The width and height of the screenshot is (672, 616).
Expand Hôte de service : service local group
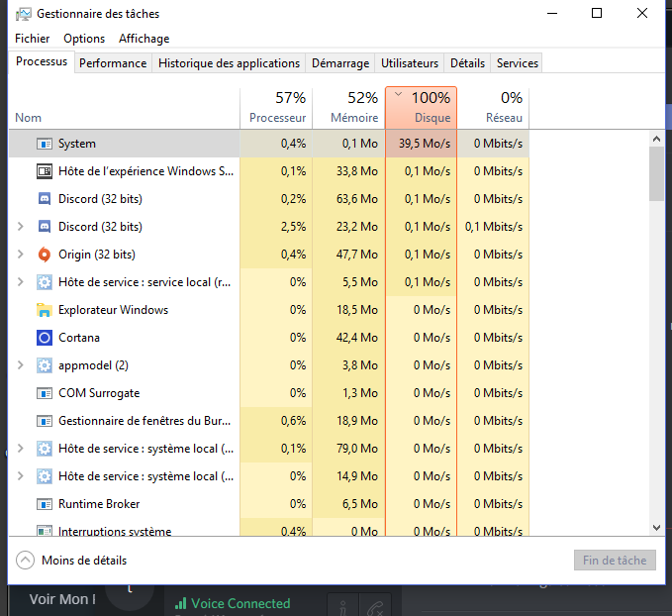tap(20, 282)
